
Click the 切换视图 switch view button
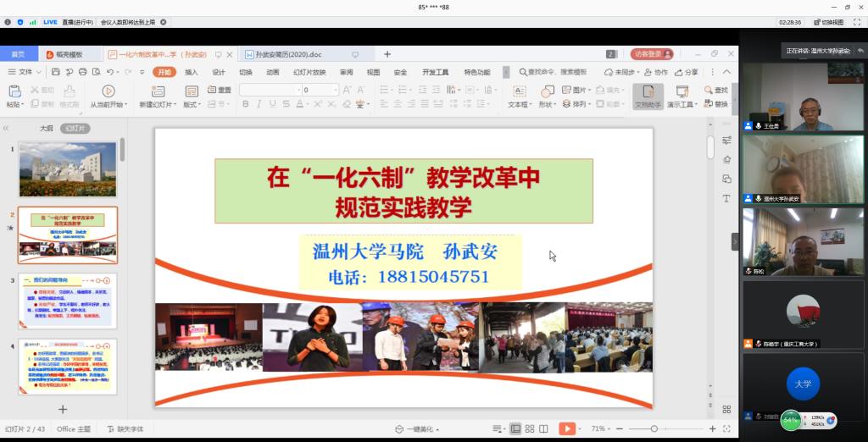point(829,22)
